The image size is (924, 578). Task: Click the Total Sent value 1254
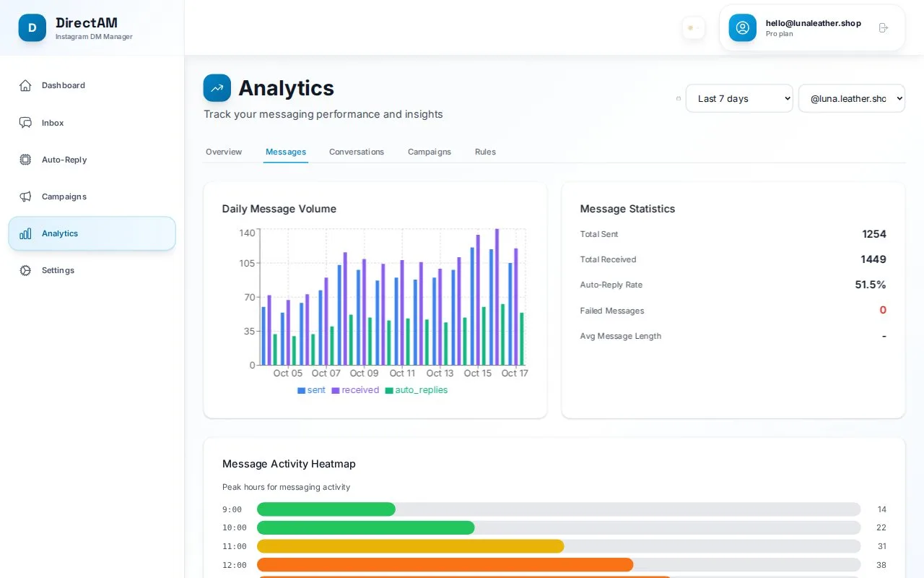(874, 234)
